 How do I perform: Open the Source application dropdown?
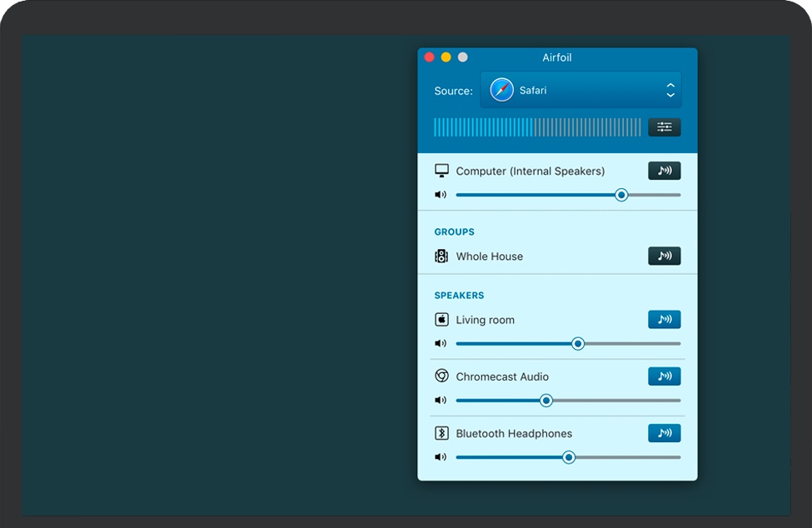coord(580,90)
